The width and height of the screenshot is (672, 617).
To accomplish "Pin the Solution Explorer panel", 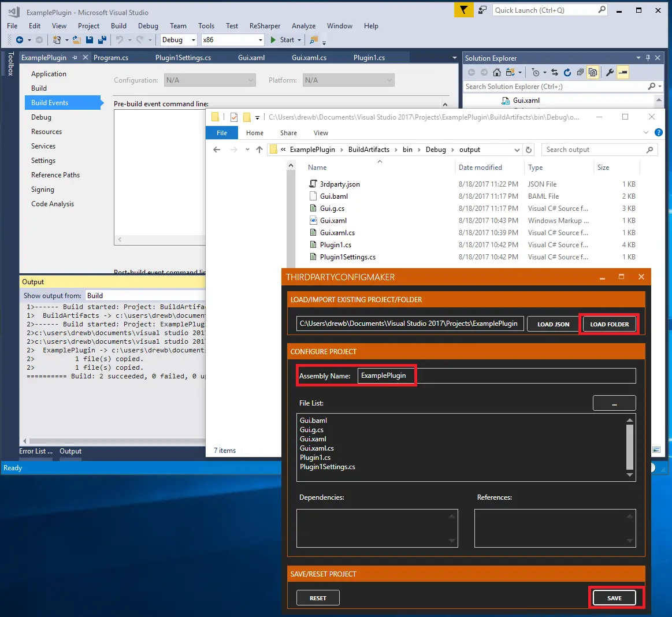I will tap(648, 58).
